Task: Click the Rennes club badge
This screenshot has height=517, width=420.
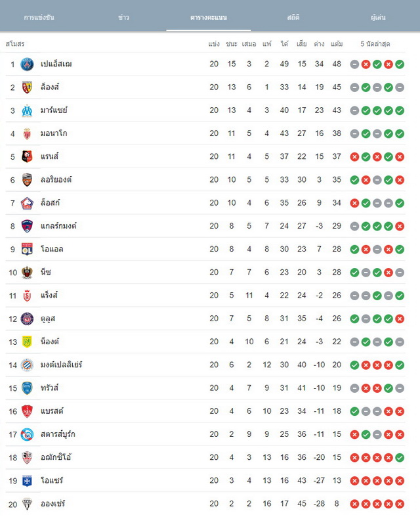Action: pyautogui.click(x=27, y=156)
